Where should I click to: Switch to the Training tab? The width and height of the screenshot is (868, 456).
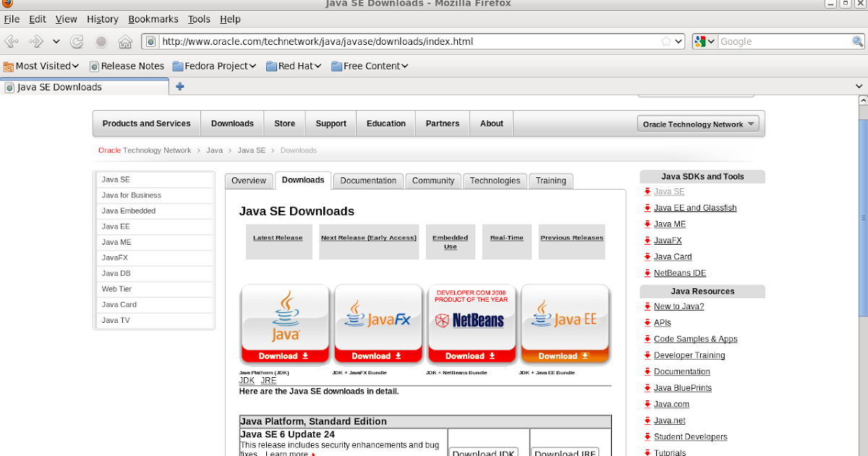pyautogui.click(x=550, y=181)
